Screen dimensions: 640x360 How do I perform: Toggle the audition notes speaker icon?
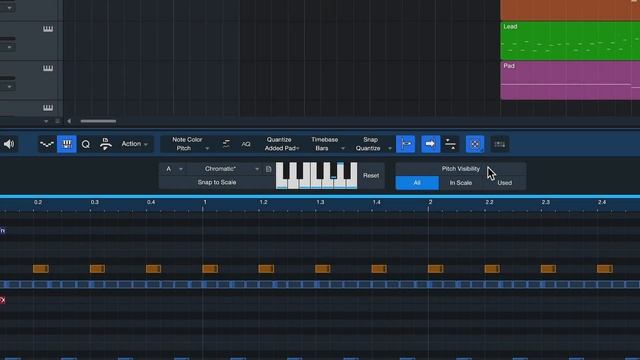click(x=9, y=144)
